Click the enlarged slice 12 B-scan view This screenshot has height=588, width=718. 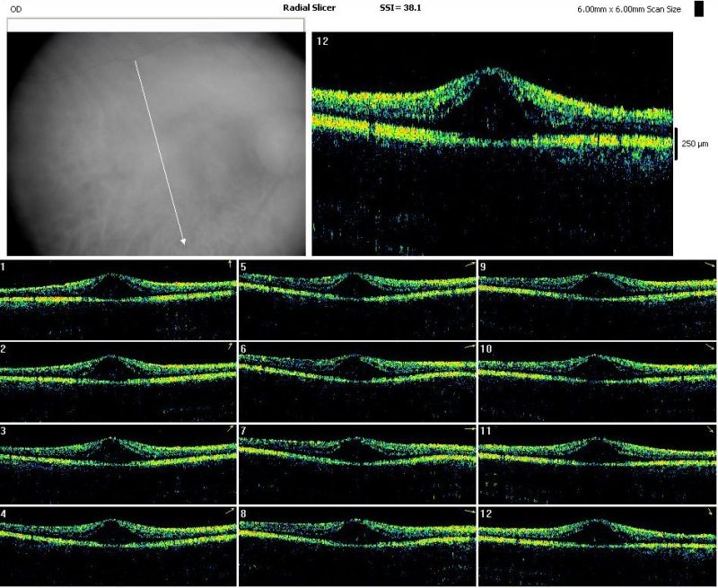coord(492,144)
